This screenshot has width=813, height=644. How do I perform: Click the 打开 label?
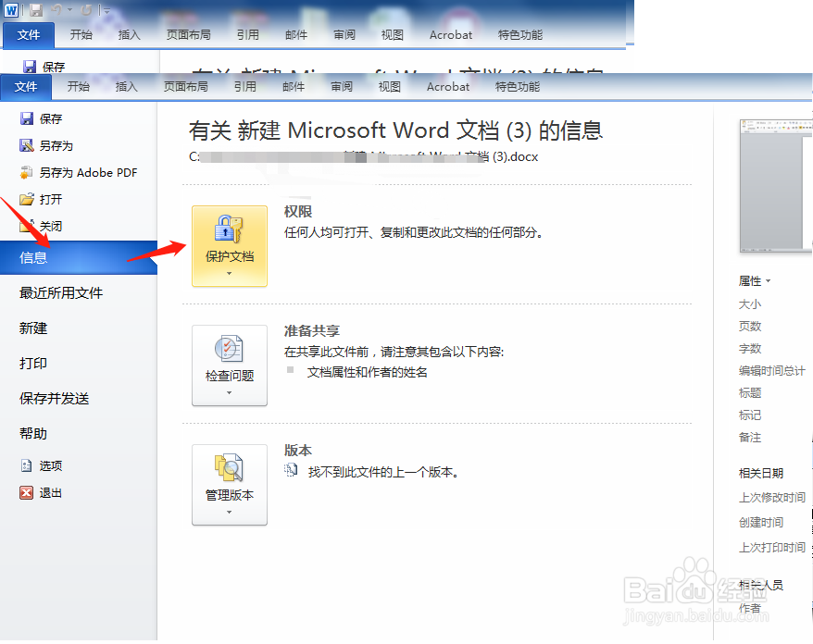coord(51,200)
